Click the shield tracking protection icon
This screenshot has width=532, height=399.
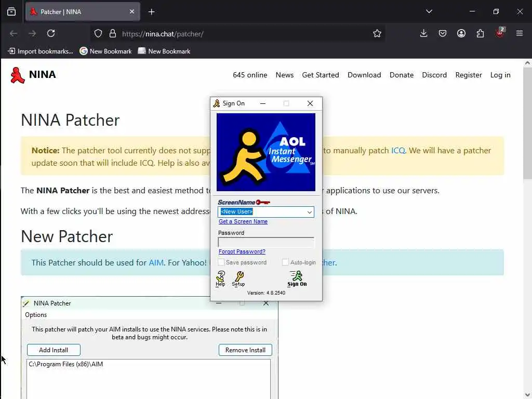98,33
